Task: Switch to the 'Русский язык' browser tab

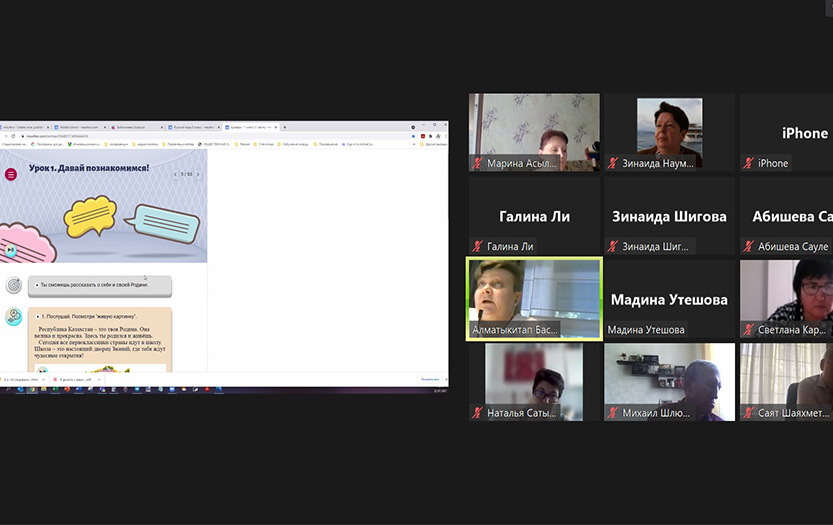Action: 193,128
